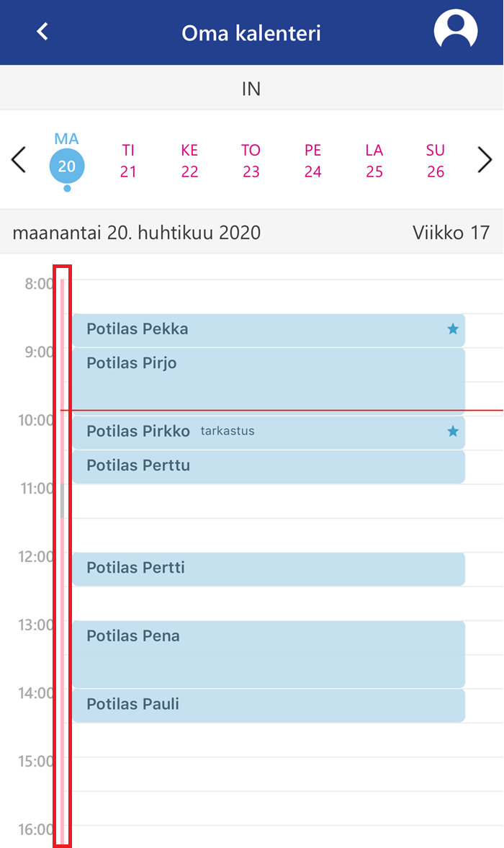The image size is (504, 848).
Task: Click the grey segment in pink availability bar
Action: pos(63,500)
